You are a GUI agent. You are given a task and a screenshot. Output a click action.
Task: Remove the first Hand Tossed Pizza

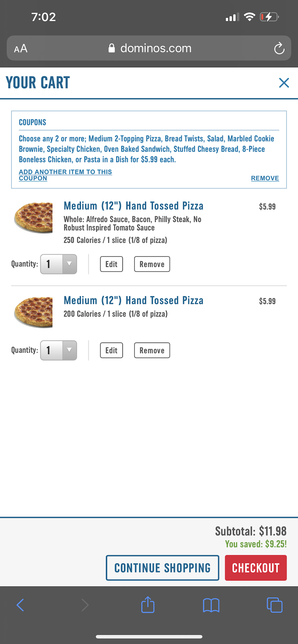pyautogui.click(x=152, y=264)
